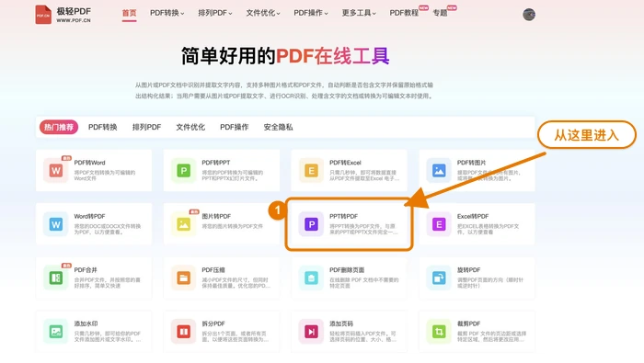Click the 裁剪PDF green crop icon
This screenshot has width=644, height=363.
click(x=439, y=332)
